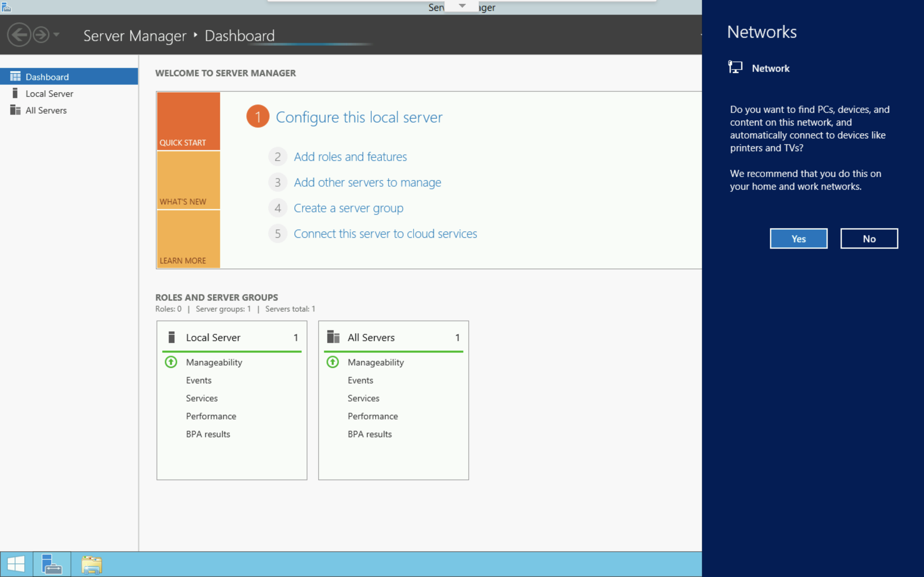Click Create a server group link

pyautogui.click(x=348, y=208)
